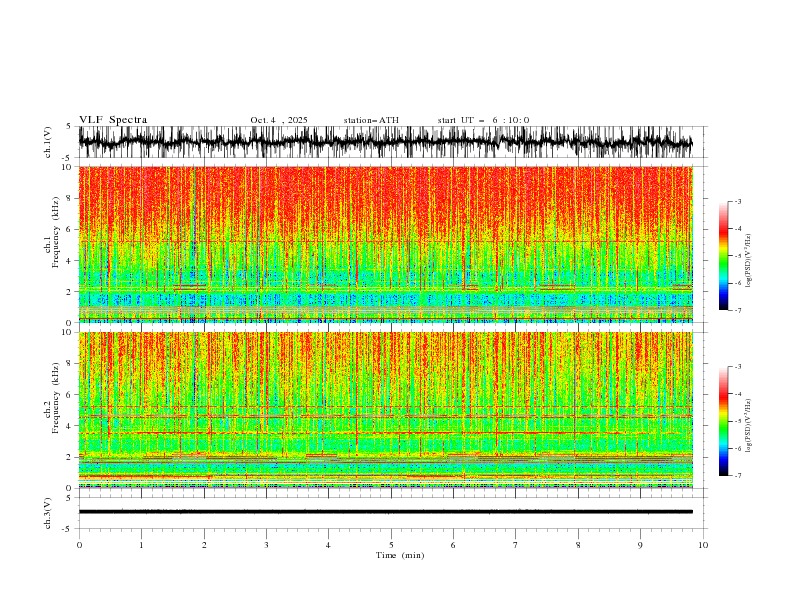Click the "ch.3(V)" axis label
Screen dimensions: 792x612
point(48,513)
